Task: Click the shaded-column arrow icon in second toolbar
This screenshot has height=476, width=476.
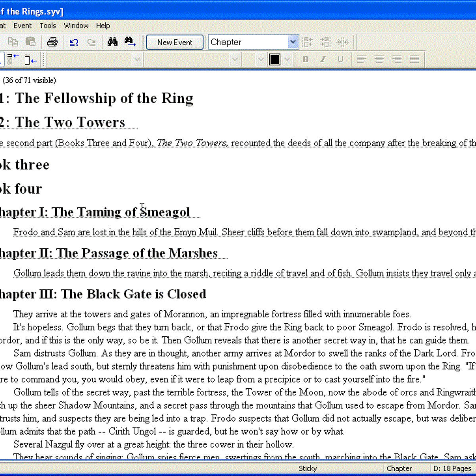Action: point(13,59)
